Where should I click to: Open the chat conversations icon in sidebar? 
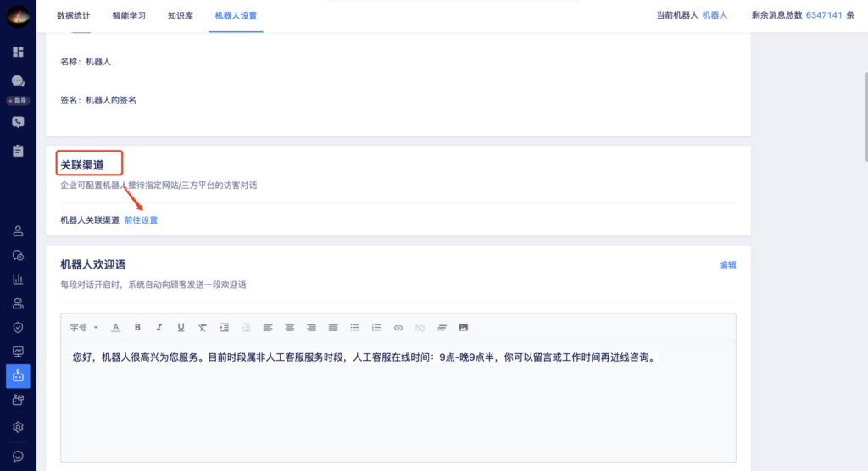[18, 80]
